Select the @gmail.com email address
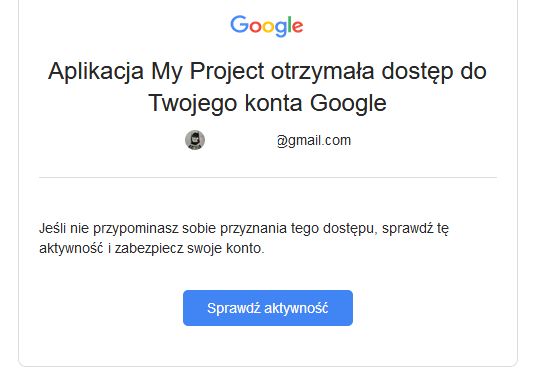 (x=314, y=141)
